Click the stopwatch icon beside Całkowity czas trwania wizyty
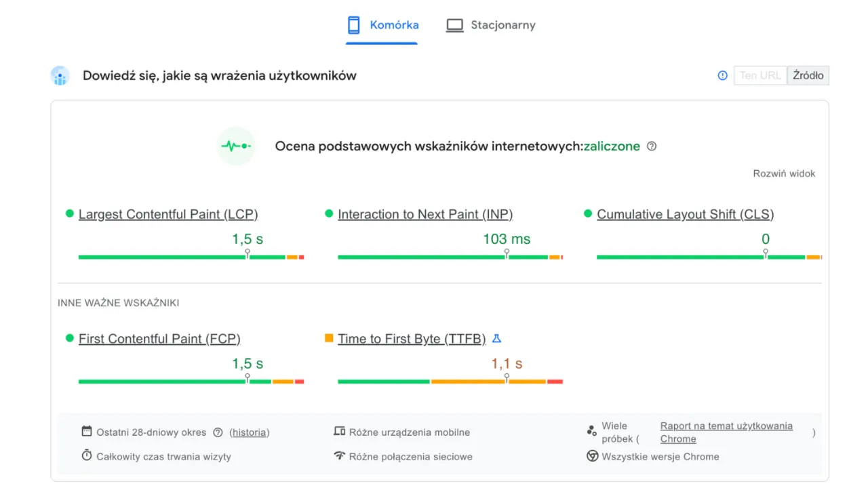 [87, 456]
